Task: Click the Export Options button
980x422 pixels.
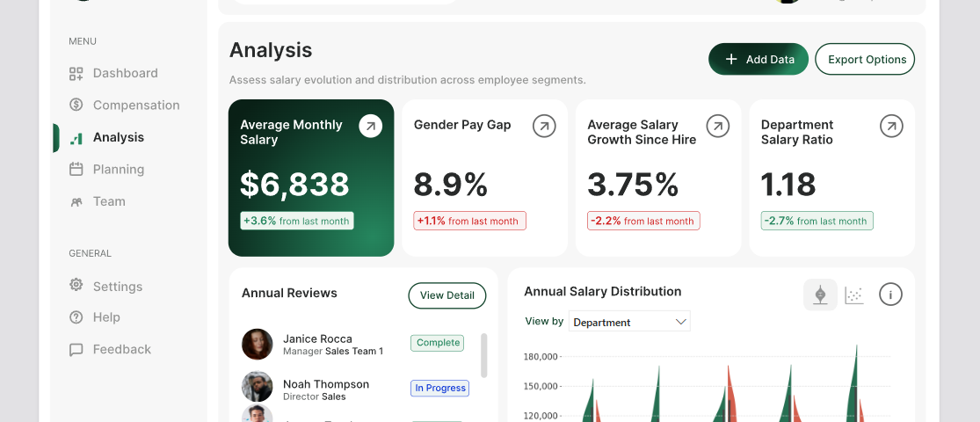Action: (865, 60)
